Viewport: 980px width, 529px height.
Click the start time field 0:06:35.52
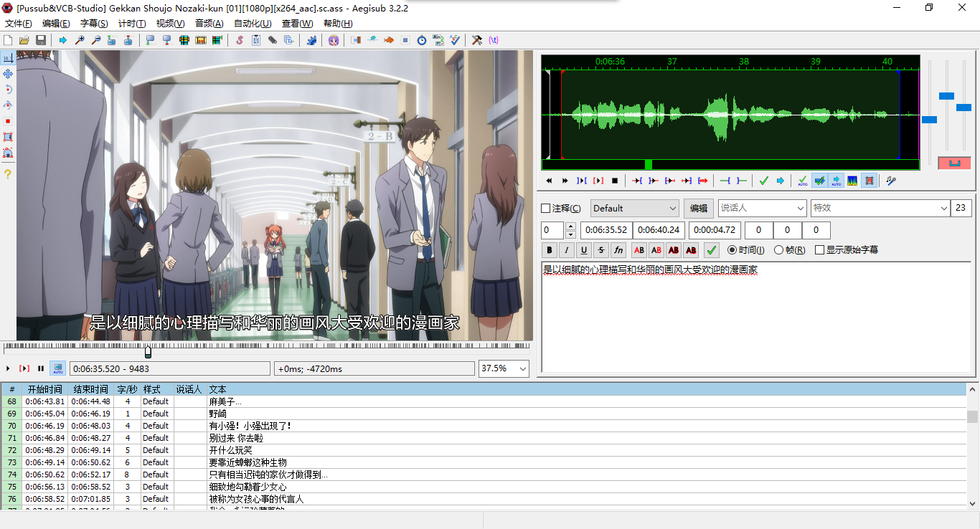[606, 230]
